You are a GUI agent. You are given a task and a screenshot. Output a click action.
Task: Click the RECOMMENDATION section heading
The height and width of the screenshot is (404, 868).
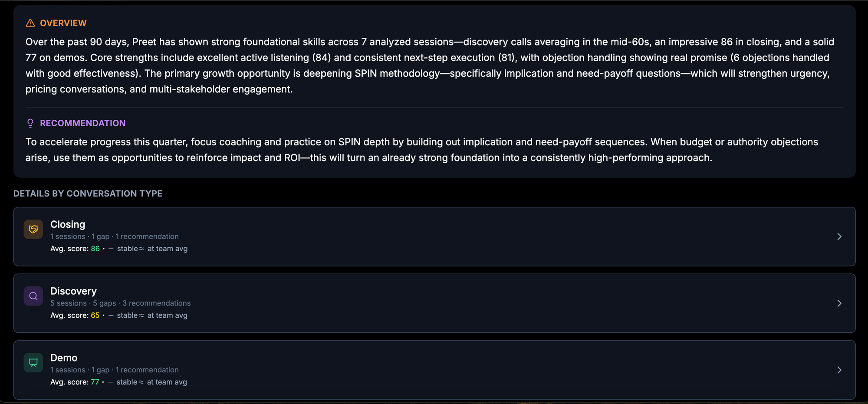coord(82,123)
